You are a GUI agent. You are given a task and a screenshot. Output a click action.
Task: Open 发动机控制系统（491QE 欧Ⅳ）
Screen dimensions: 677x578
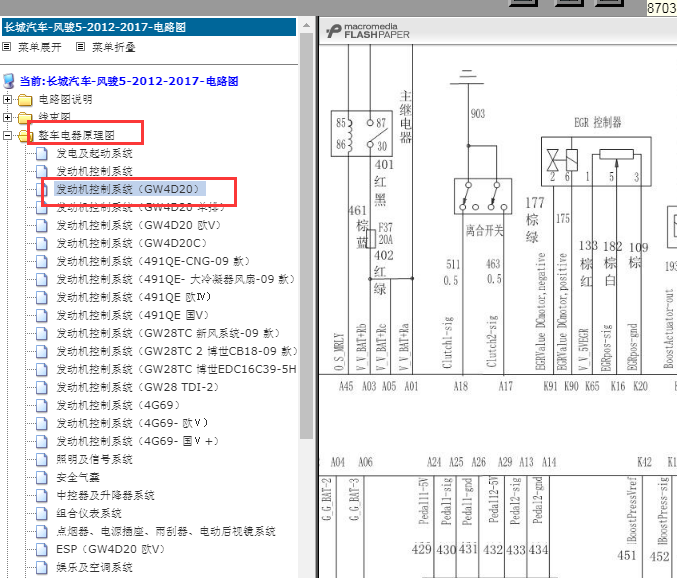point(133,297)
